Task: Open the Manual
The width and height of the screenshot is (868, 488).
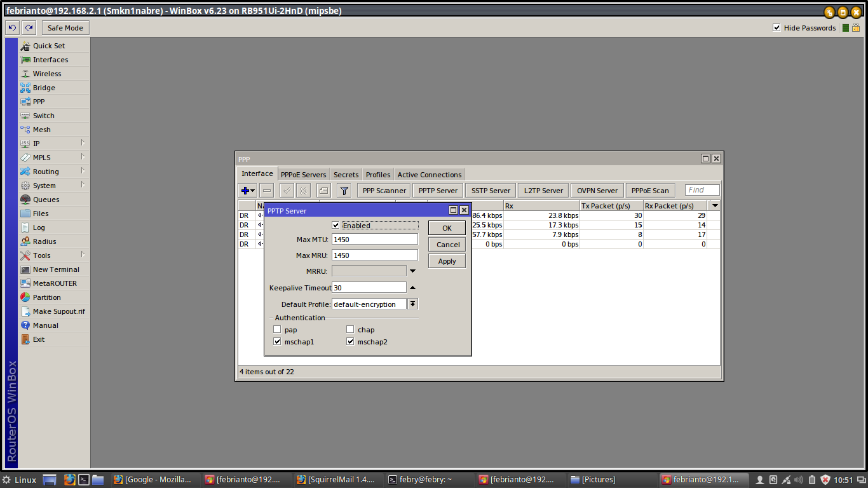Action: click(x=53, y=325)
